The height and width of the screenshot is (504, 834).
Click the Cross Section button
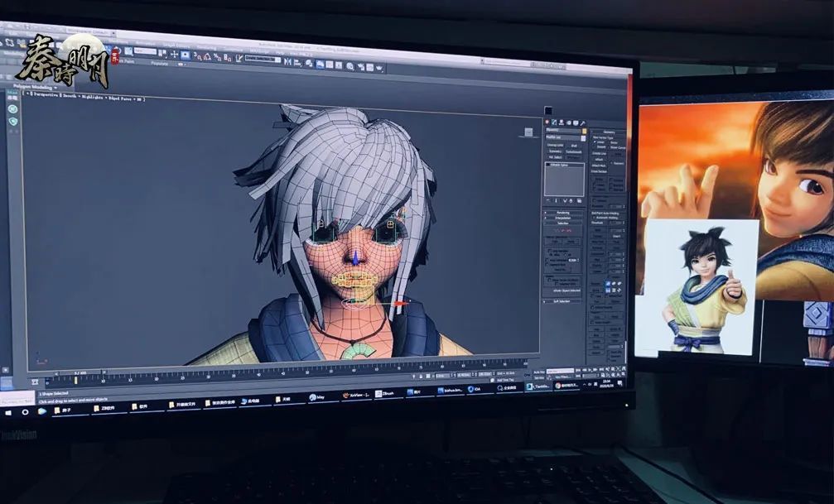pyautogui.click(x=600, y=171)
